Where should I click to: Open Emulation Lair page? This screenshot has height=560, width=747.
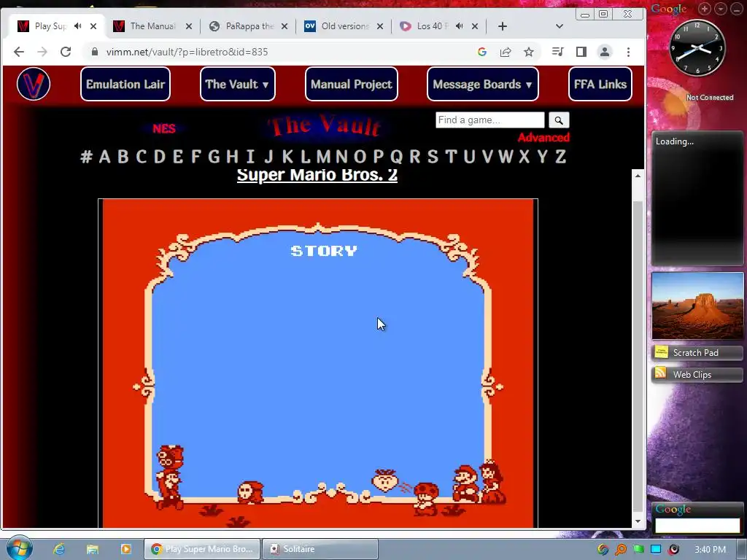click(125, 84)
